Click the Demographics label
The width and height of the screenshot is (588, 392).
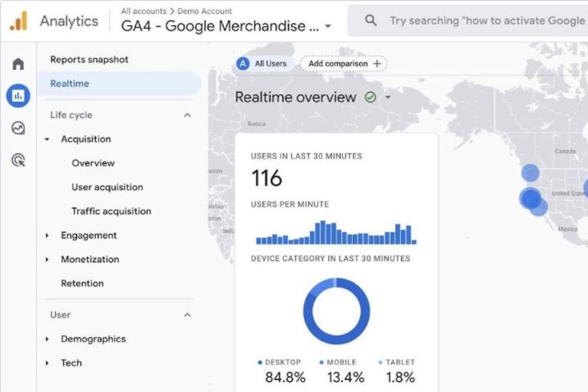pyautogui.click(x=93, y=339)
